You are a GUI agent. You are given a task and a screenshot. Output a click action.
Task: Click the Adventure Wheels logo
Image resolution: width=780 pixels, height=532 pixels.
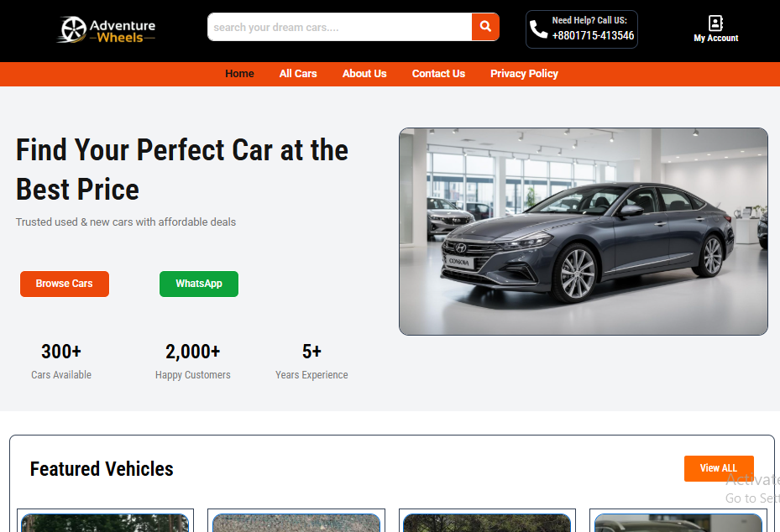[107, 30]
